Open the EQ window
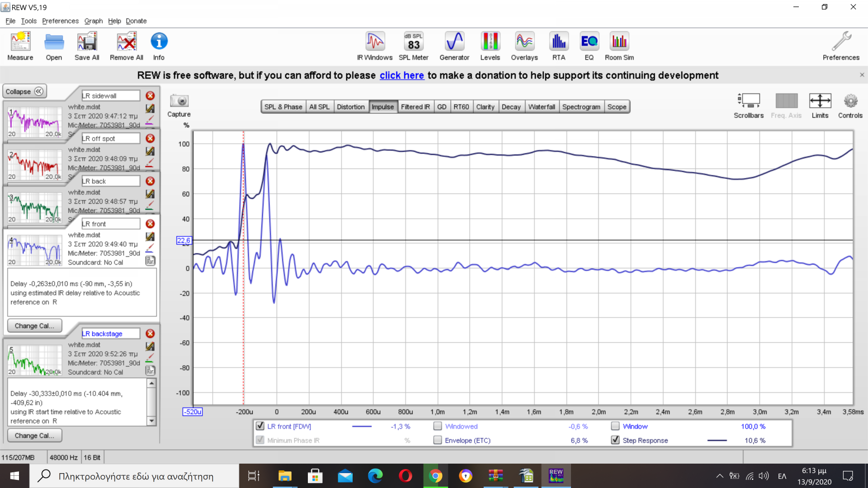 pos(589,46)
